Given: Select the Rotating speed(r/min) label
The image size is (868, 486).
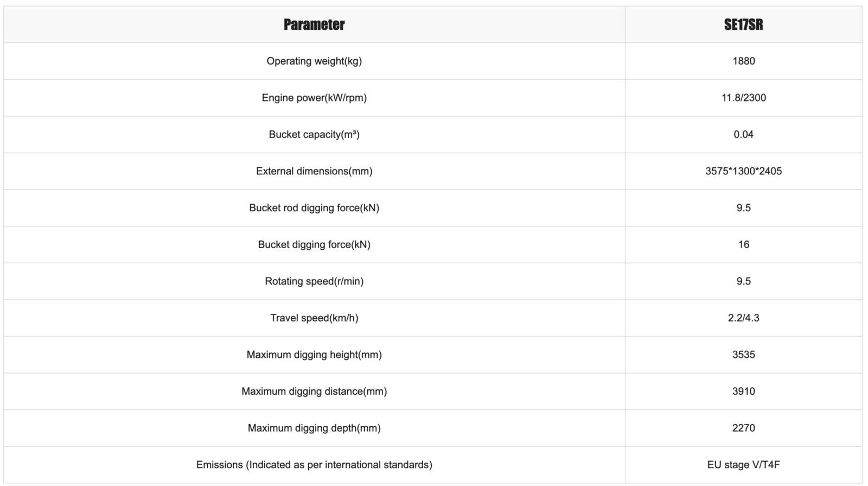Looking at the screenshot, I should tap(314, 281).
